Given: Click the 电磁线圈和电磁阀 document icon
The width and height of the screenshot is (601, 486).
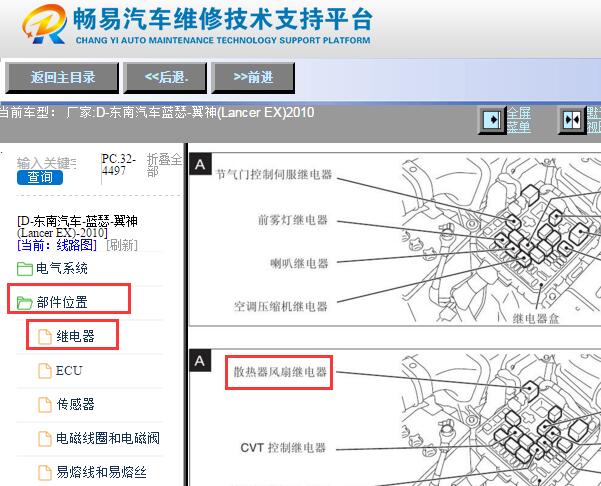Looking at the screenshot, I should [45, 439].
